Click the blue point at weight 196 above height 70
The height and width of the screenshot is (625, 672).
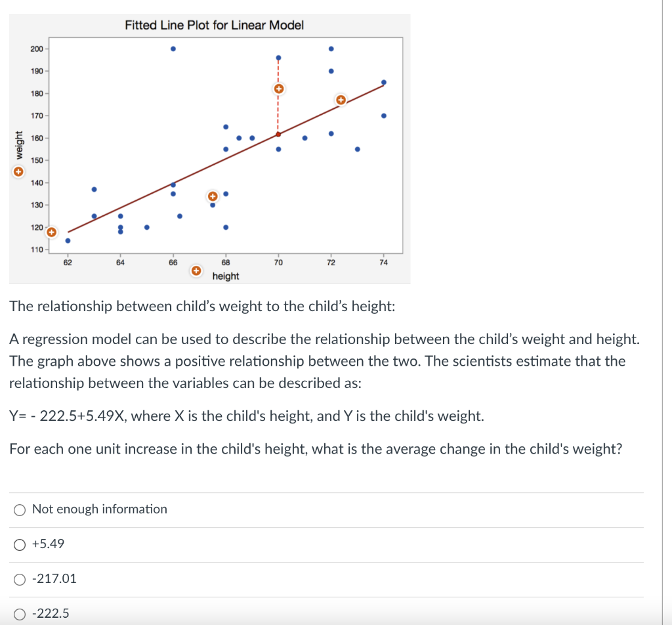[x=278, y=57]
